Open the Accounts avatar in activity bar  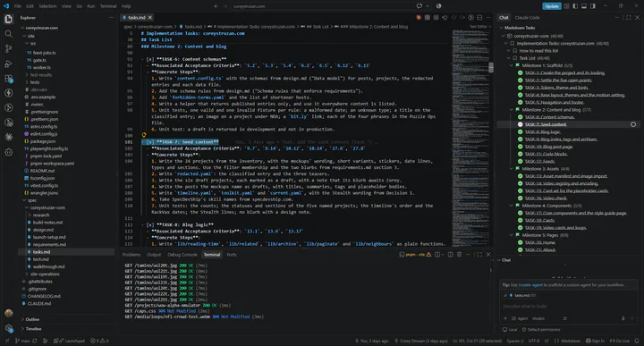(x=8, y=313)
